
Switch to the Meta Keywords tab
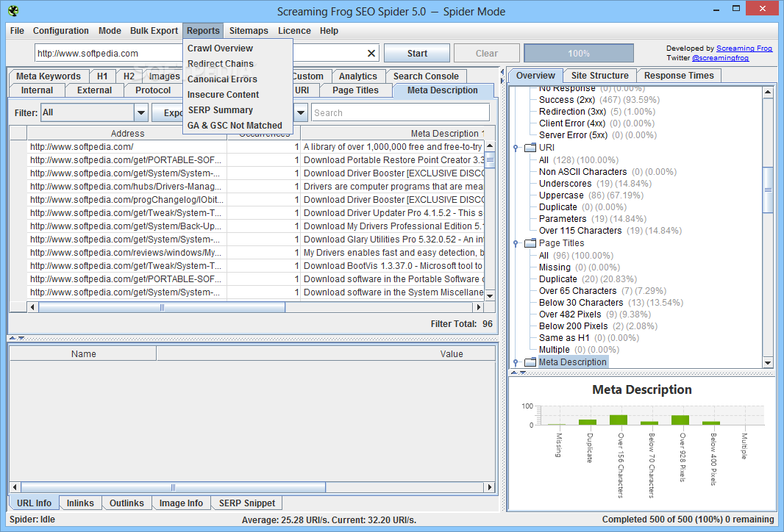coord(48,76)
